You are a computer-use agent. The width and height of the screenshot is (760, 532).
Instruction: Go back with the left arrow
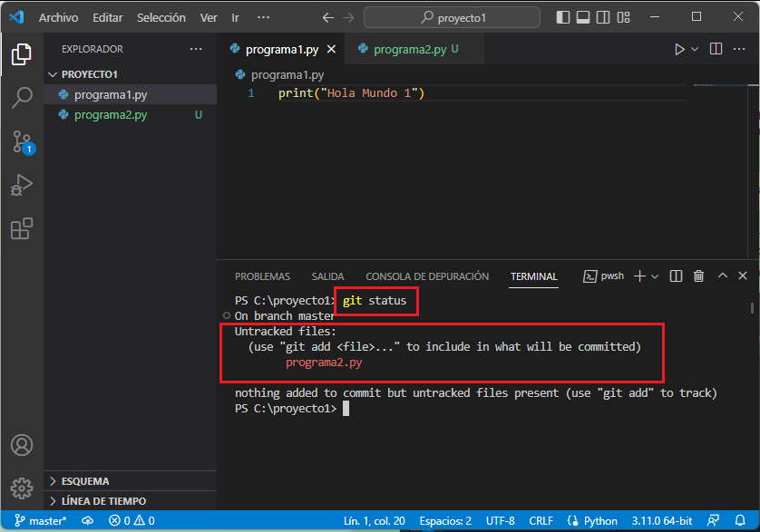click(328, 18)
